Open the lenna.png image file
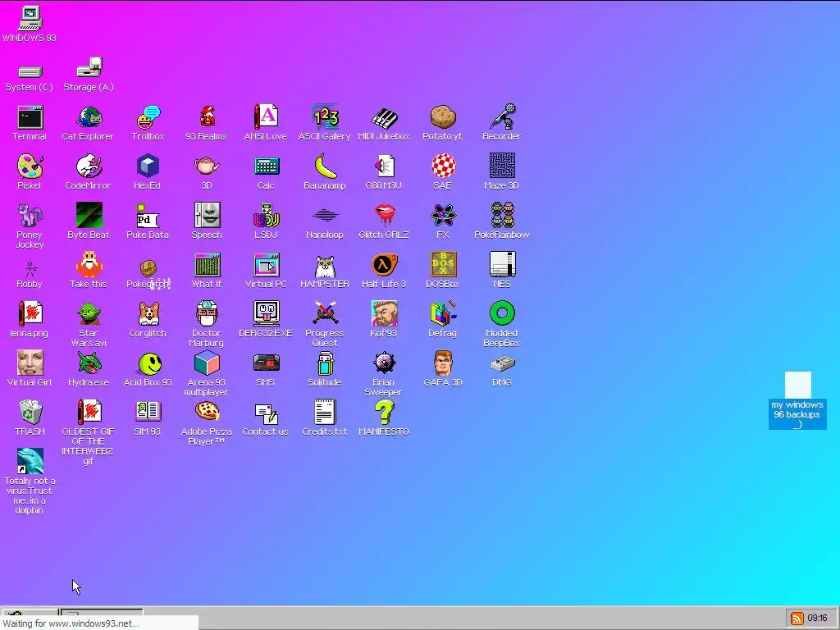The height and width of the screenshot is (630, 840). pyautogui.click(x=30, y=314)
